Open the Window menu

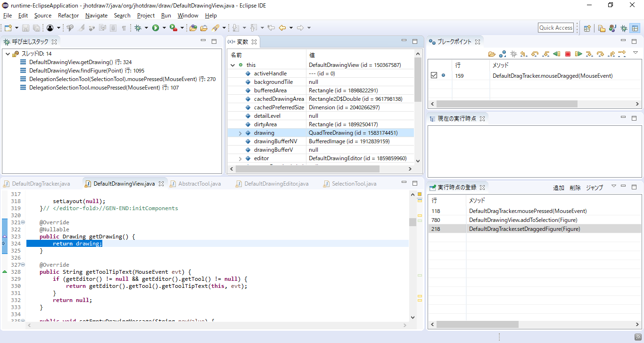(188, 16)
